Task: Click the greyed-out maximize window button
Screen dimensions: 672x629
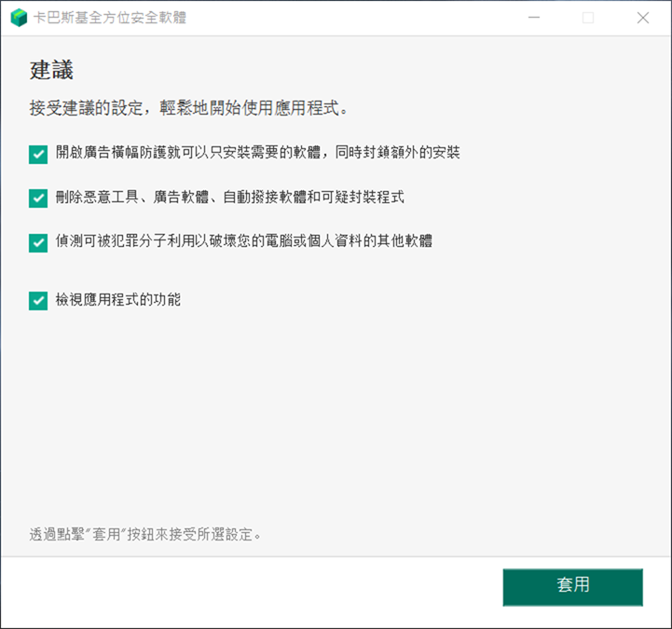Action: click(x=588, y=18)
